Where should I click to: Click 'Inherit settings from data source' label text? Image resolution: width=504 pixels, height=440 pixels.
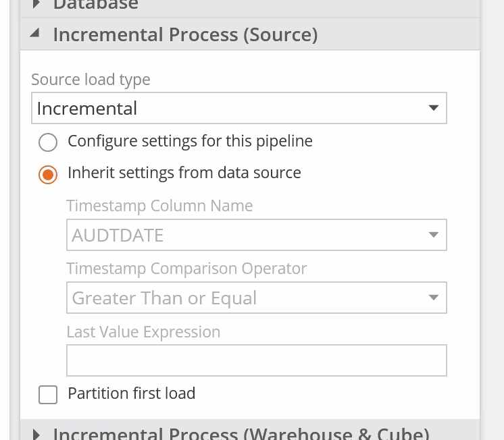[184, 173]
